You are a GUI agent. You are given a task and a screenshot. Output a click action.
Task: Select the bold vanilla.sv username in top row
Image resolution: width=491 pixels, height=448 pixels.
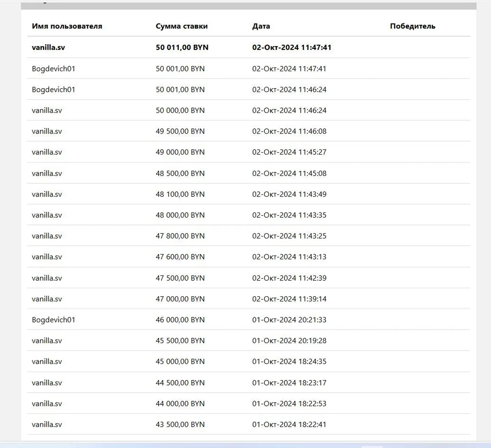48,47
